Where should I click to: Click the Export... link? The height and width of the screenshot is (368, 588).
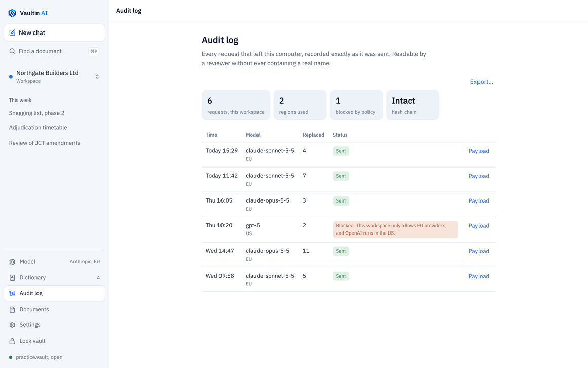482,82
